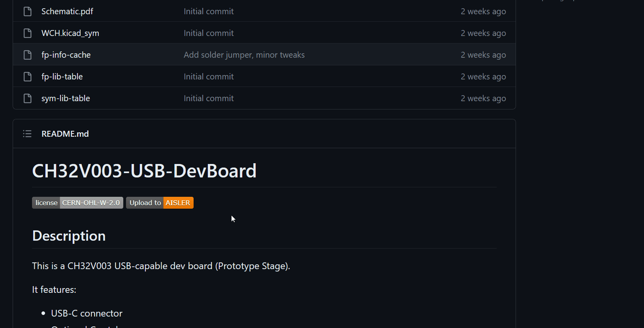Image resolution: width=644 pixels, height=328 pixels.
Task: Click '2 weeks ago' for fp-lib-table
Action: click(x=483, y=77)
